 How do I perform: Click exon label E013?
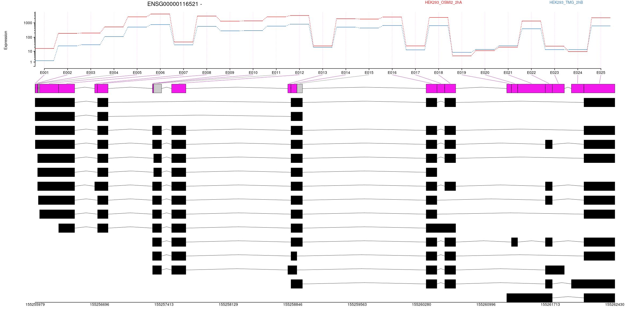(x=323, y=73)
